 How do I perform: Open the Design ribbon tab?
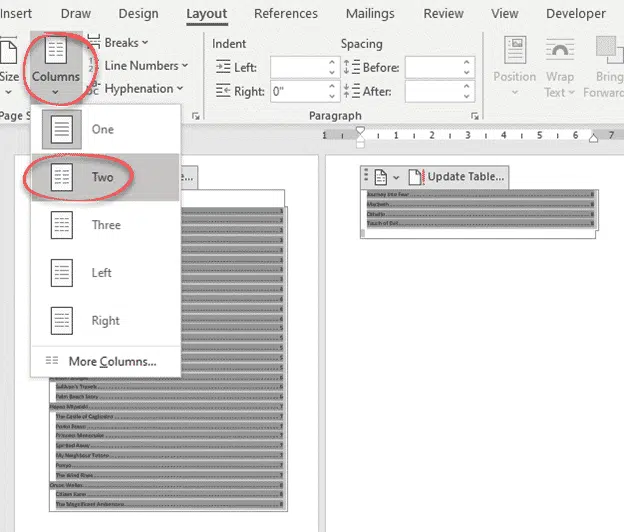coord(138,14)
